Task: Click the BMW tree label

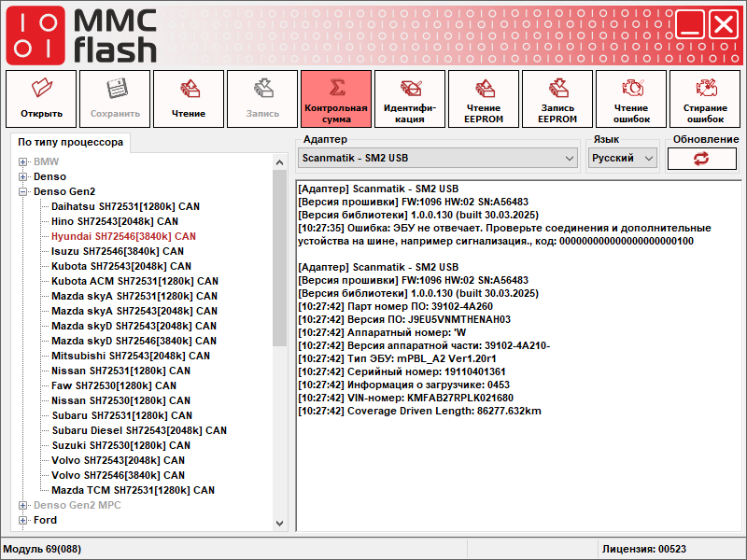Action: pyautogui.click(x=46, y=161)
